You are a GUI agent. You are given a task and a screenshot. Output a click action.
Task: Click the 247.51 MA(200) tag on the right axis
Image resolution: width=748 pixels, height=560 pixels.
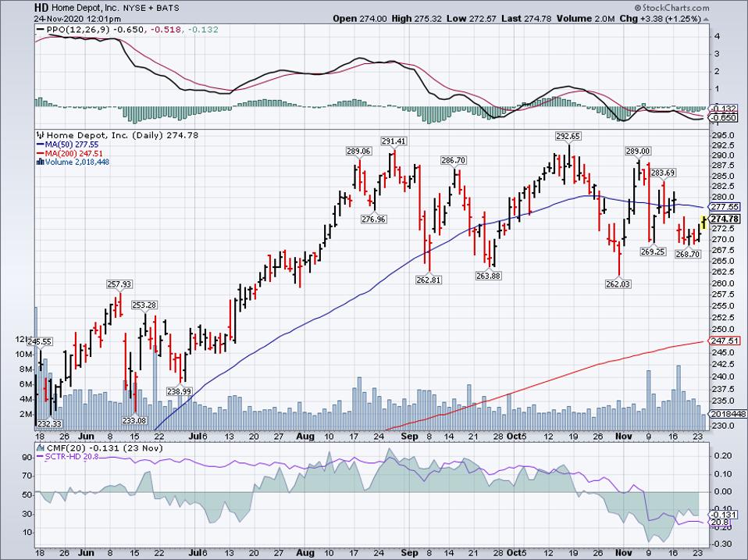coord(725,341)
